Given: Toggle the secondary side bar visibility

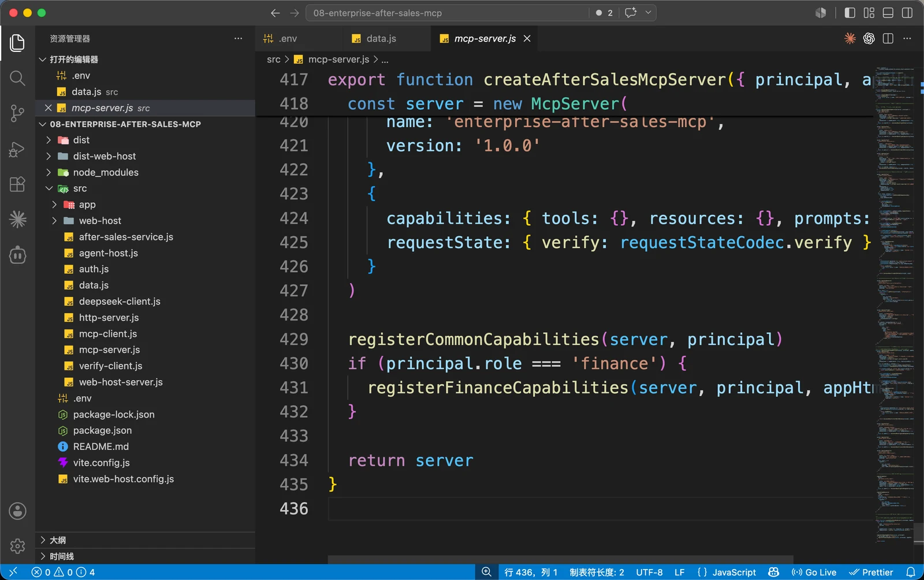Looking at the screenshot, I should (x=907, y=13).
